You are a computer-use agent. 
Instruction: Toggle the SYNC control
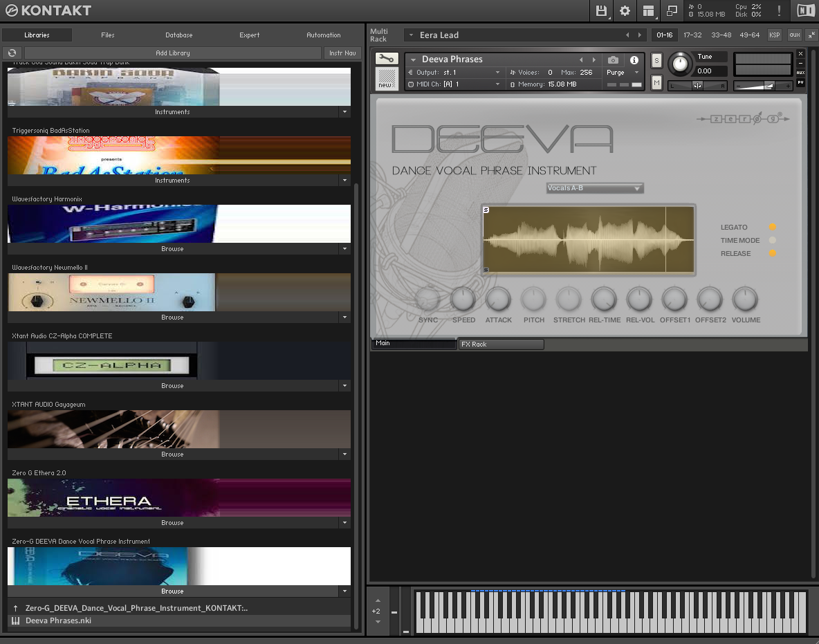click(x=427, y=300)
